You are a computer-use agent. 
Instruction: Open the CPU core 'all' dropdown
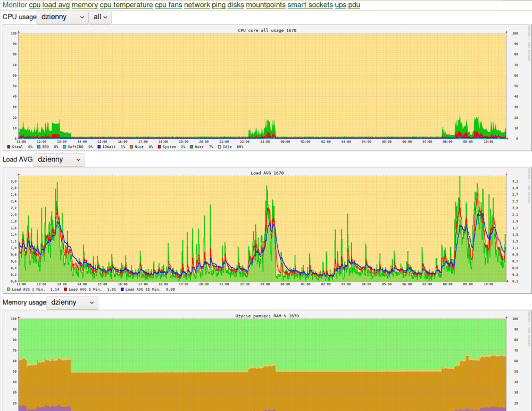100,18
